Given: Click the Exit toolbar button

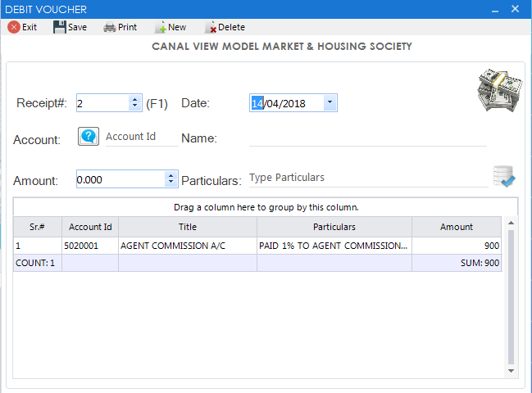Looking at the screenshot, I should 22,27.
